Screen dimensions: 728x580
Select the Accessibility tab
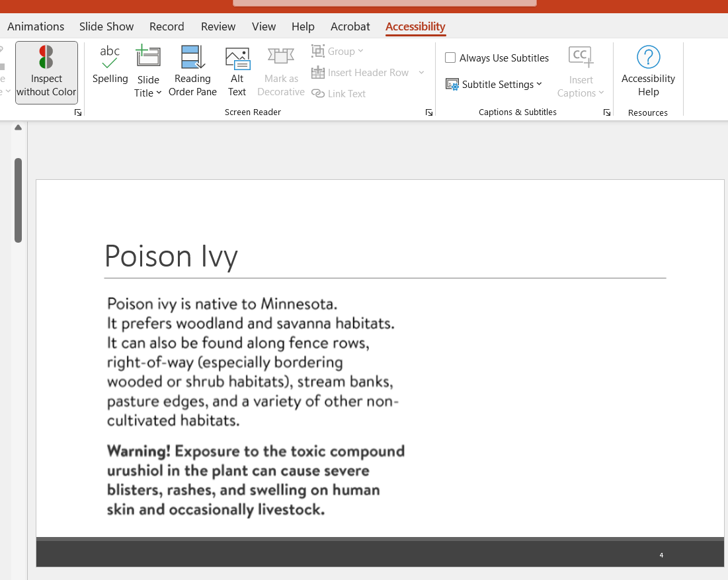tap(415, 26)
